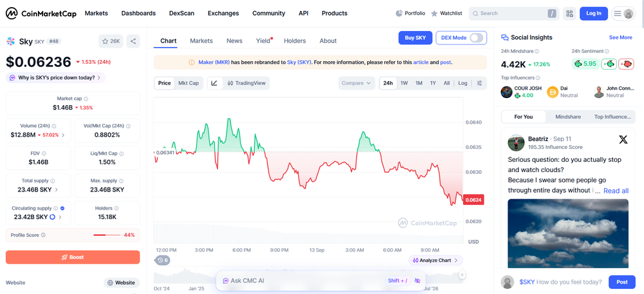Open See More social insights link
This screenshot has width=644, height=294.
pyautogui.click(x=621, y=37)
